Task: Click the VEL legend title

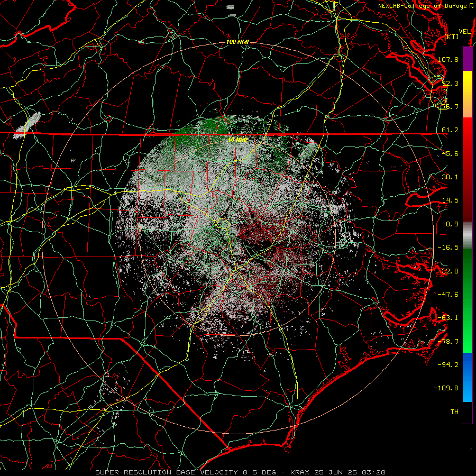Action: (464, 32)
